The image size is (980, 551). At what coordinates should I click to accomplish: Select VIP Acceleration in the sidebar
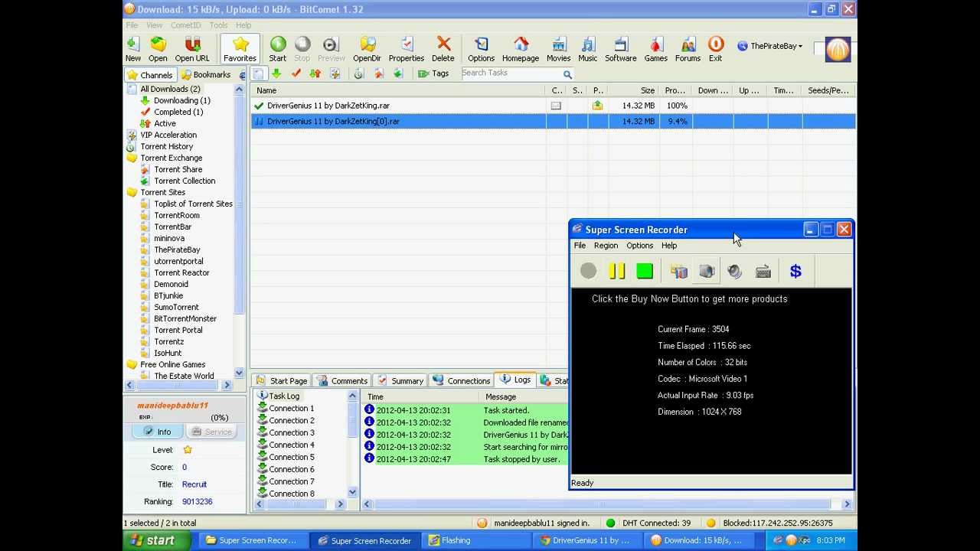click(168, 135)
